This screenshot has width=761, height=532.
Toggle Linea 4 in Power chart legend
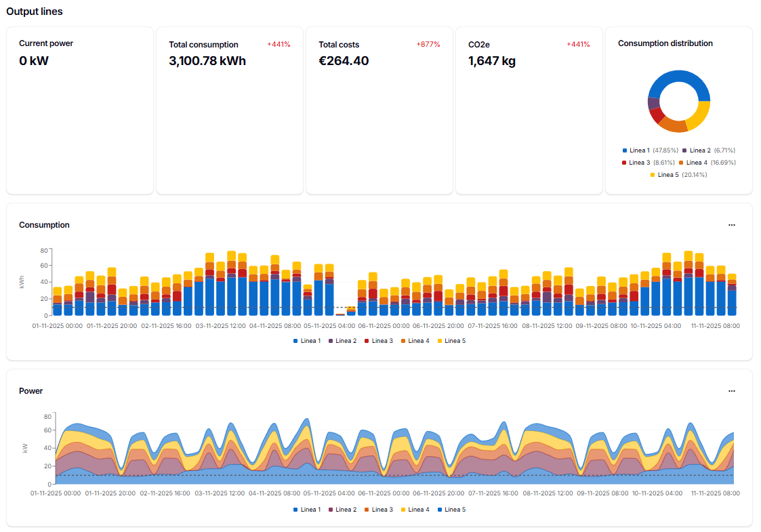[415, 510]
